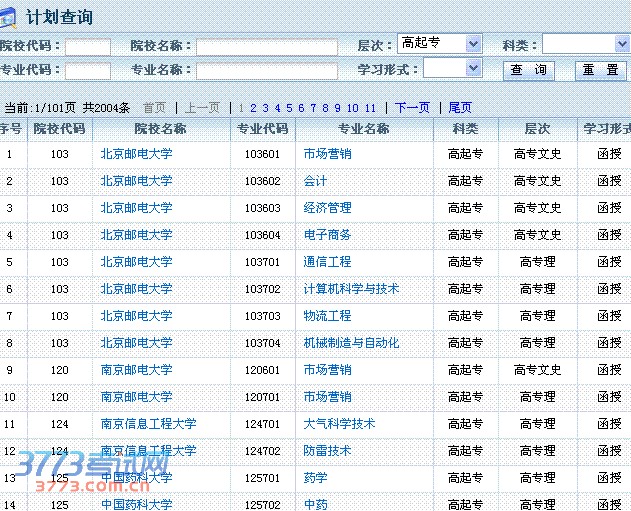Open the 计算机科学与技术 major link

click(351, 289)
